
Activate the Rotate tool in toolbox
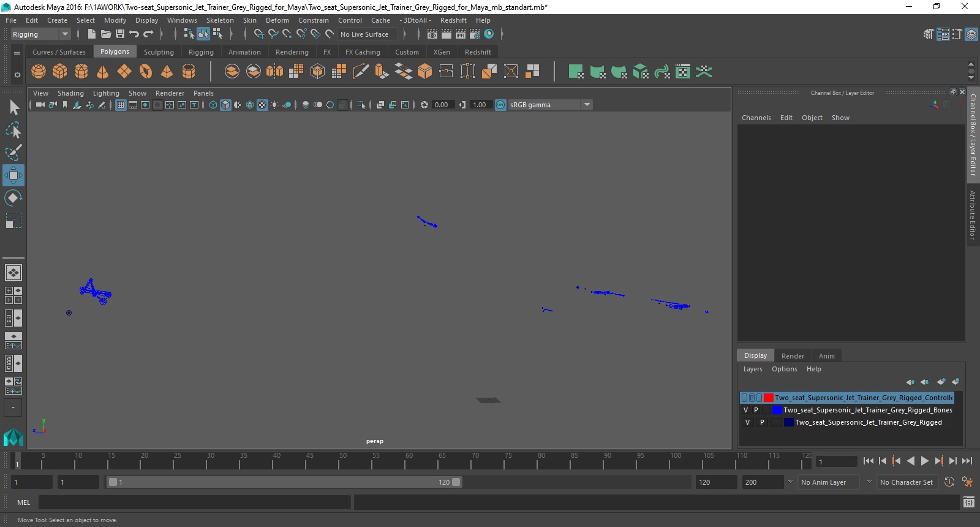point(13,197)
